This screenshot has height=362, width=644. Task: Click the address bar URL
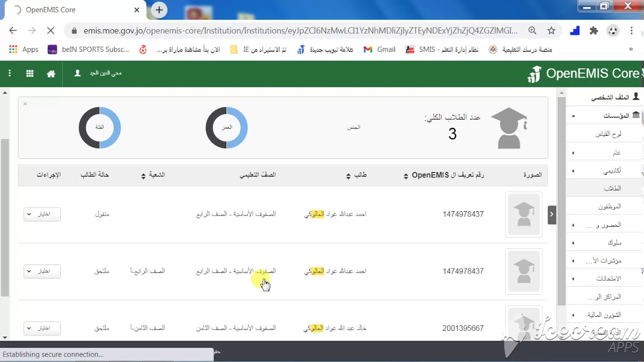pyautogui.click(x=300, y=31)
